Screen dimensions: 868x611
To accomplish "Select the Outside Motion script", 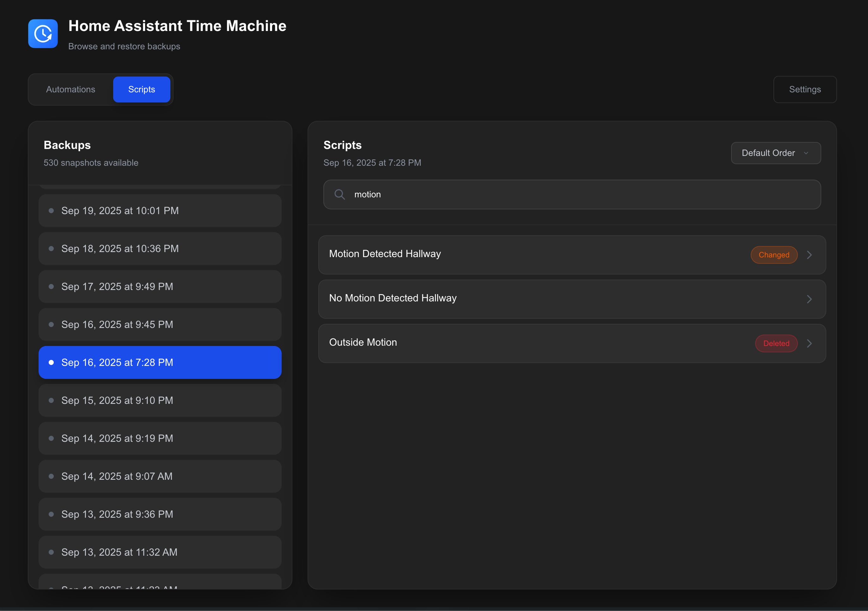I will tap(572, 343).
